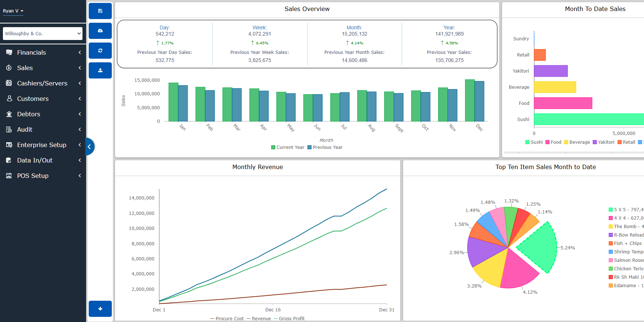Open the Willoughby & Co. store dropdown
644x322 pixels.
click(43, 33)
